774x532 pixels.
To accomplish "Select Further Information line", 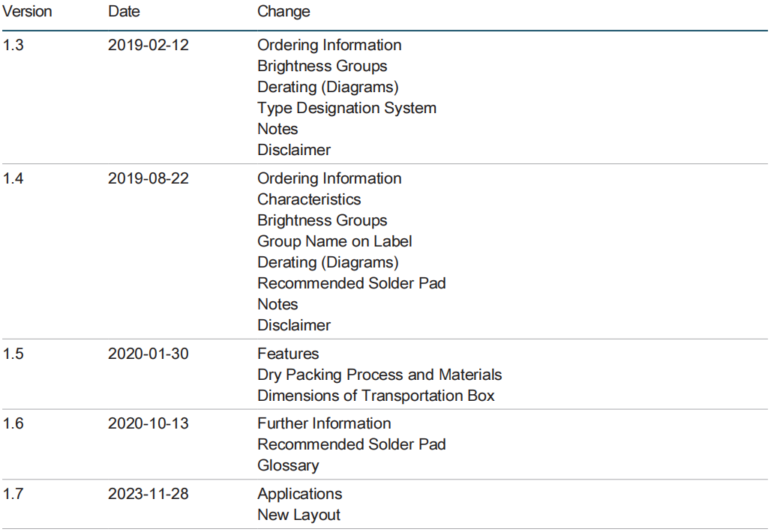I will click(324, 423).
